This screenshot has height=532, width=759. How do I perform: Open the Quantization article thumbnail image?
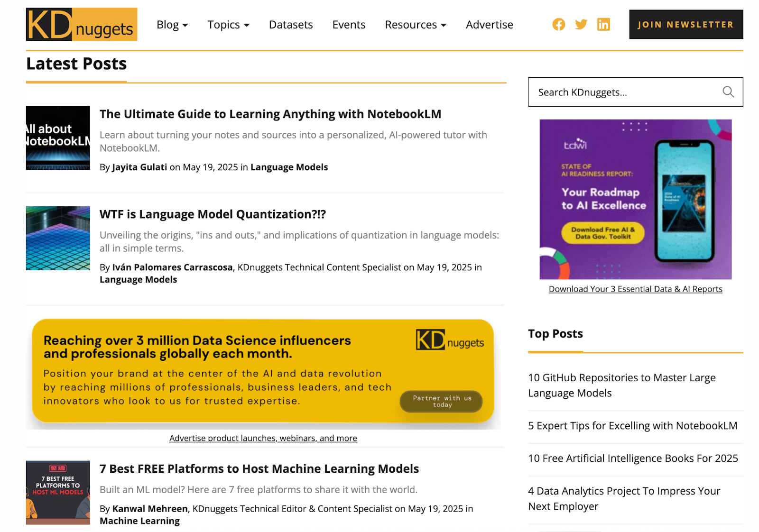(x=58, y=238)
